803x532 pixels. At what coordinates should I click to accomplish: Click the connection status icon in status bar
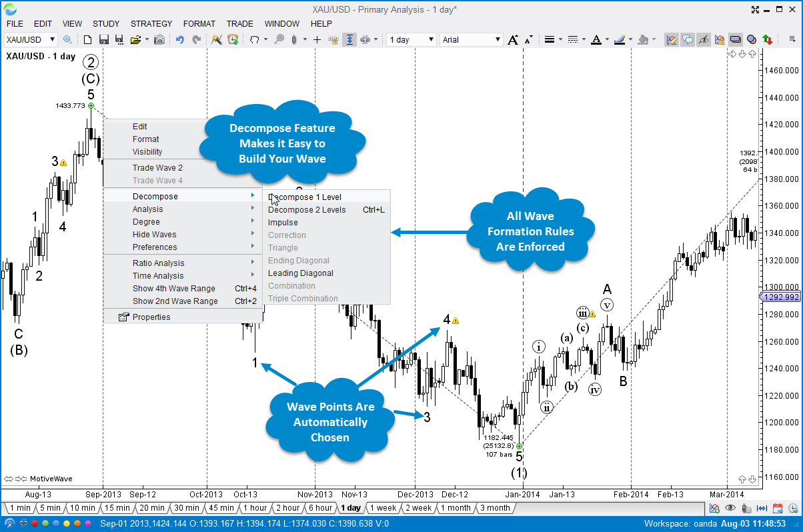(x=9, y=524)
